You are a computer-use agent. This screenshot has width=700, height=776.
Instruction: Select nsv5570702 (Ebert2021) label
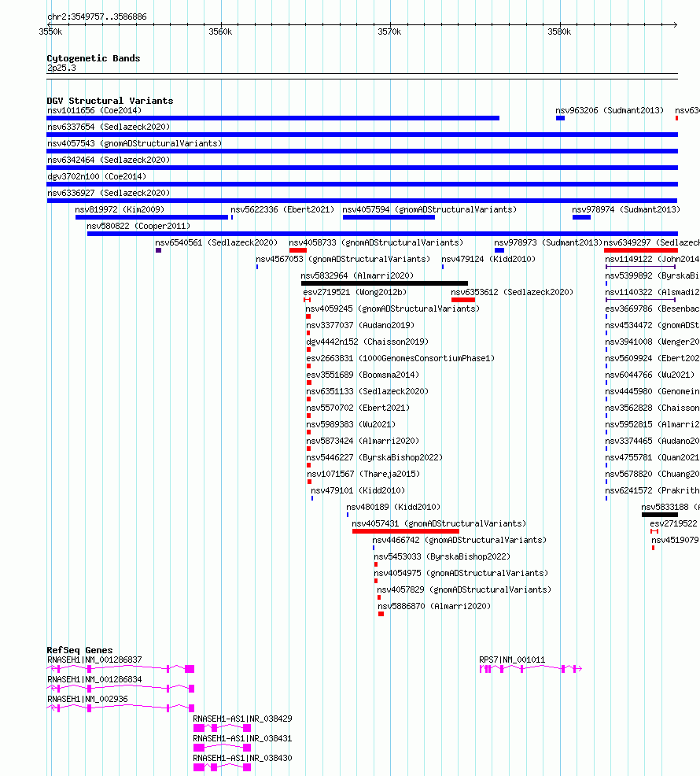click(358, 408)
